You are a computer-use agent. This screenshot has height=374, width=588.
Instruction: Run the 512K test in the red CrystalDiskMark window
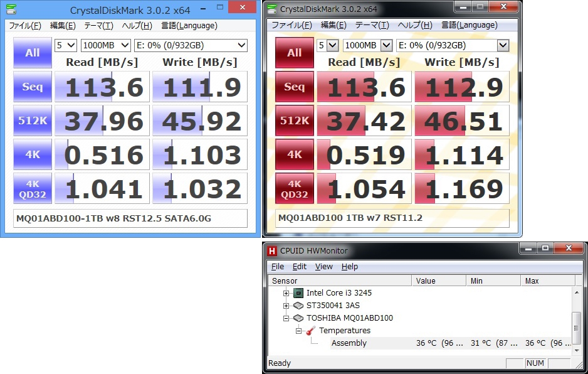pos(295,120)
